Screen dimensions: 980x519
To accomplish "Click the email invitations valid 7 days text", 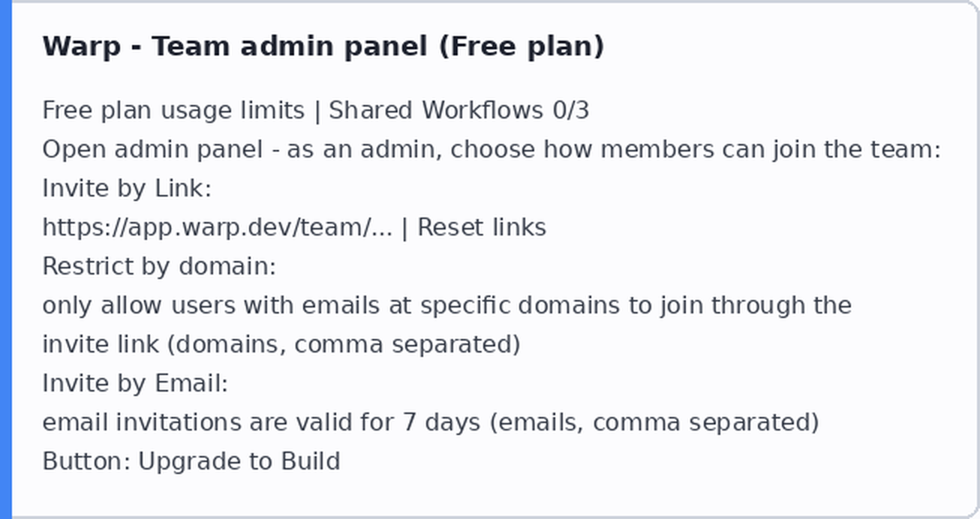I will coord(261,421).
